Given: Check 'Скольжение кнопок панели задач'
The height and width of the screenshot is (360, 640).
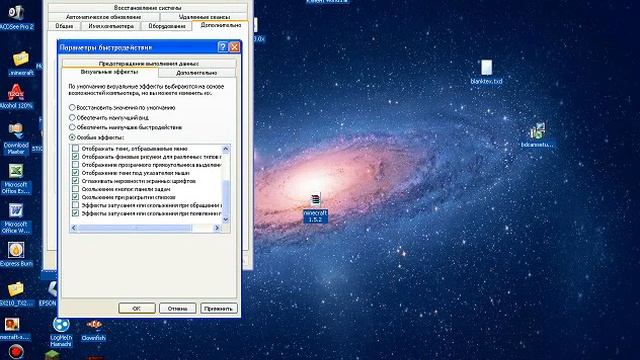Looking at the screenshot, I should coord(76,189).
